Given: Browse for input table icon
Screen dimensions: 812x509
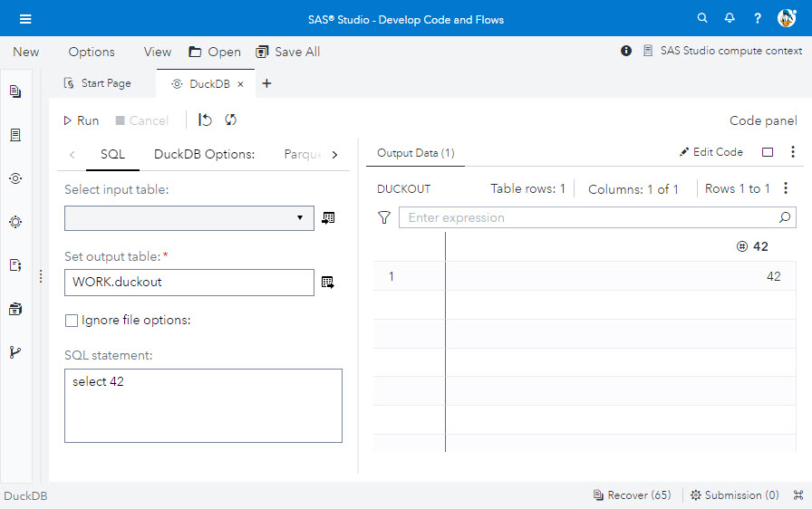Looking at the screenshot, I should click(x=328, y=217).
